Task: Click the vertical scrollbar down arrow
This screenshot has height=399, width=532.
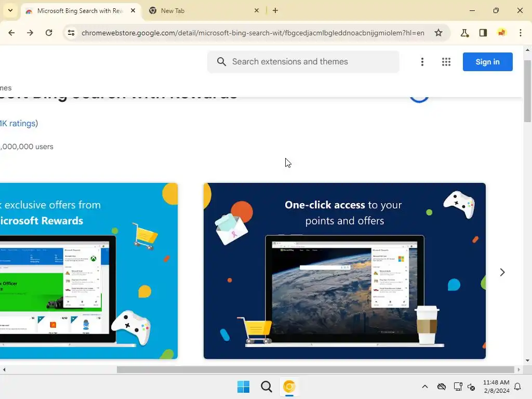Action: coord(527,361)
